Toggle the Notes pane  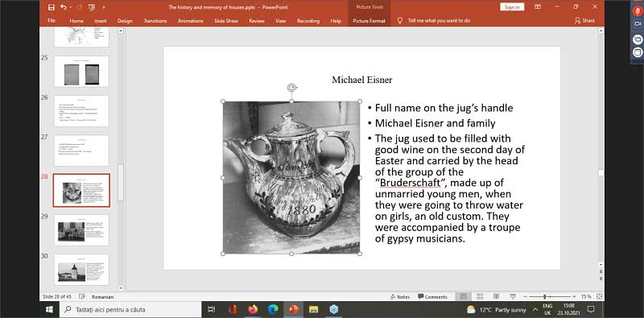(x=400, y=296)
